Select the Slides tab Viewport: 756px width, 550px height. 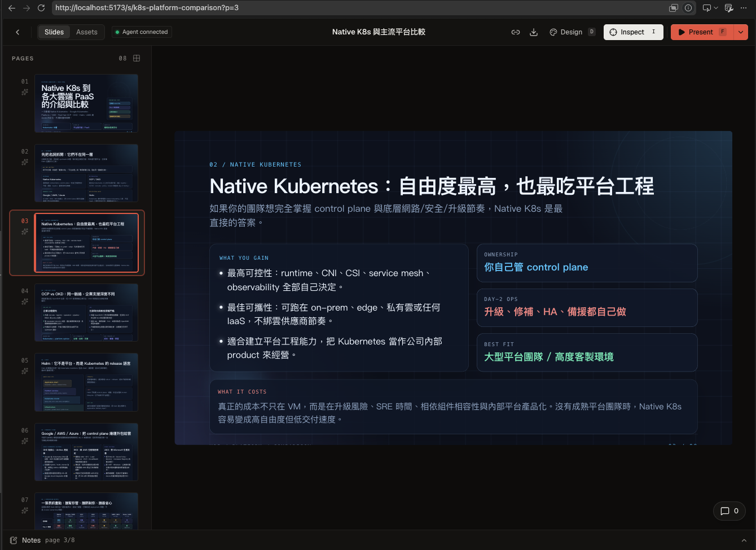[54, 32]
